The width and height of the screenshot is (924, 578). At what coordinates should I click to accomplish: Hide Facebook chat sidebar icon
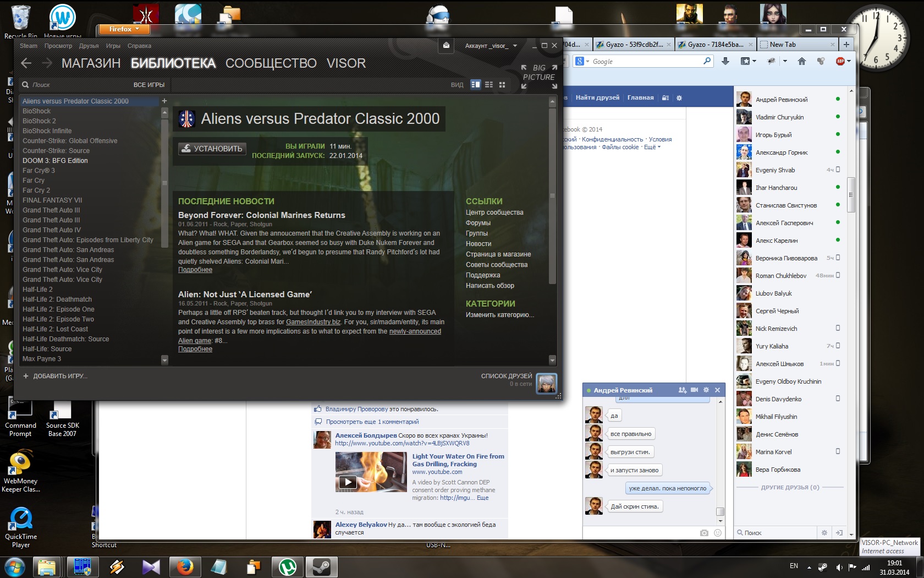839,533
